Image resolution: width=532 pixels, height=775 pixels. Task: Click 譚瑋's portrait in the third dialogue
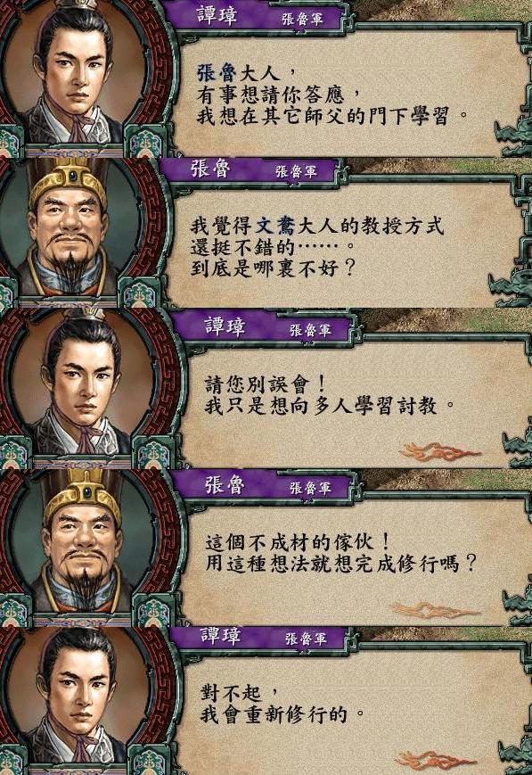tap(81, 384)
